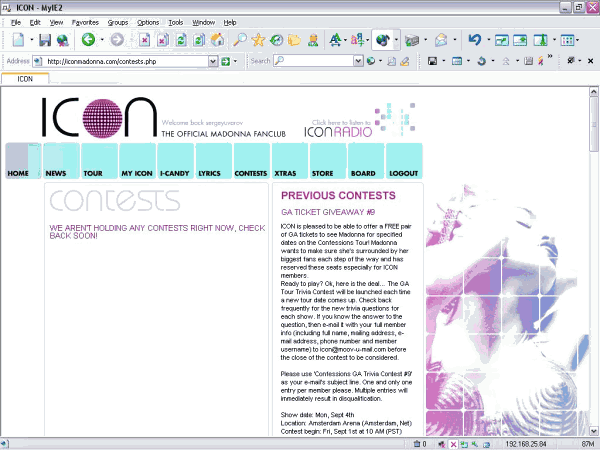Expand the toolbar overflow chevron
Image resolution: width=600 pixels, height=450 pixels.
point(550,57)
